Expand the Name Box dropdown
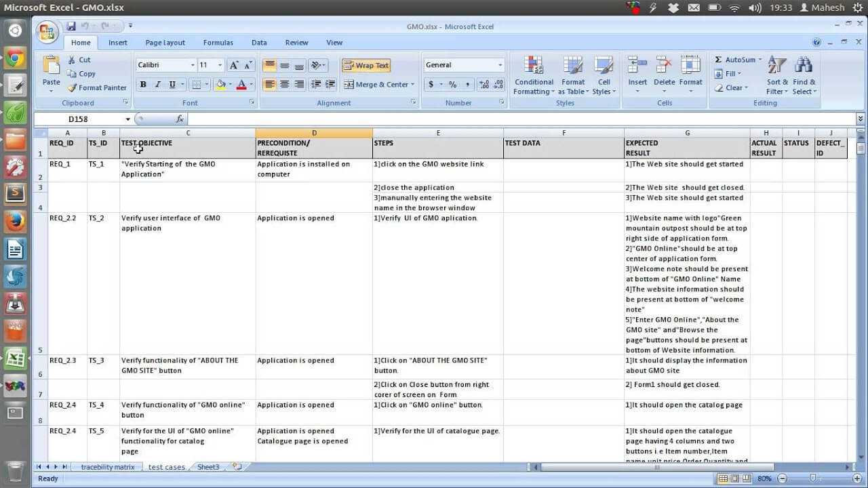 pyautogui.click(x=127, y=119)
